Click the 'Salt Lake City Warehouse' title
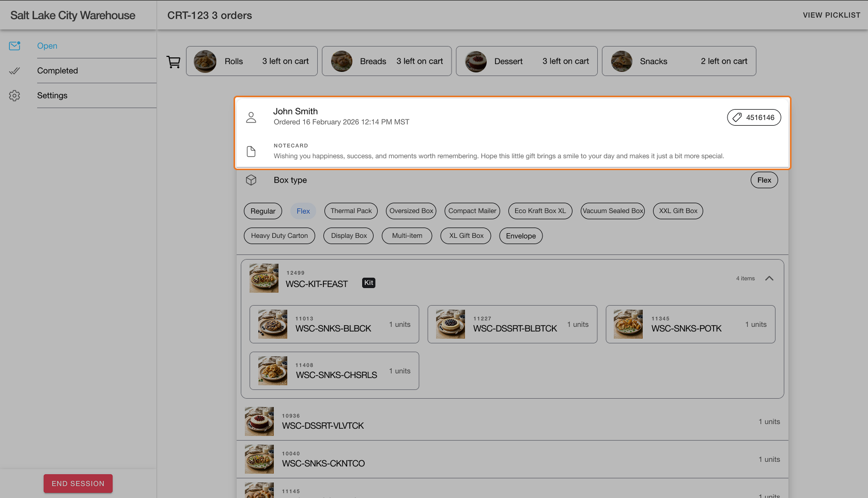This screenshot has width=868, height=498. (x=73, y=16)
